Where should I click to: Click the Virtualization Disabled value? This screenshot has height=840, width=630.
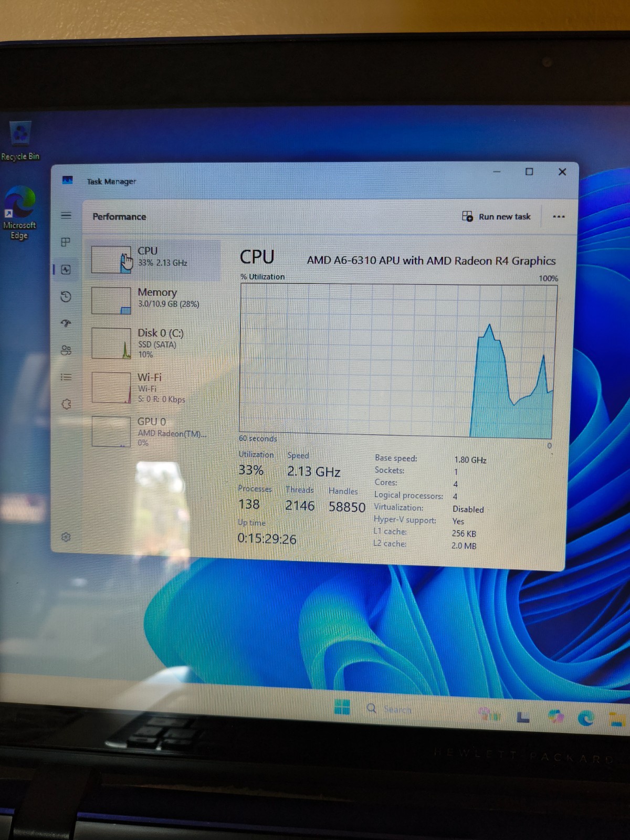(468, 509)
